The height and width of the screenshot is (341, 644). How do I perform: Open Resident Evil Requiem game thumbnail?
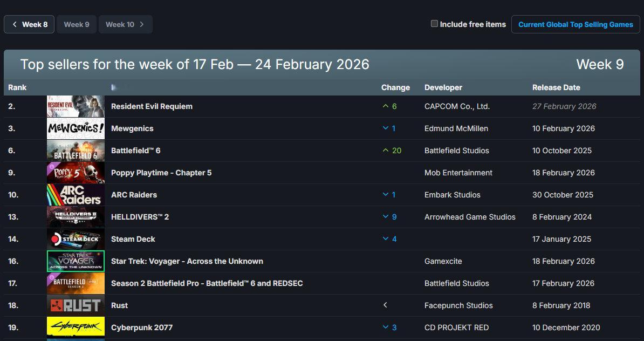point(76,106)
